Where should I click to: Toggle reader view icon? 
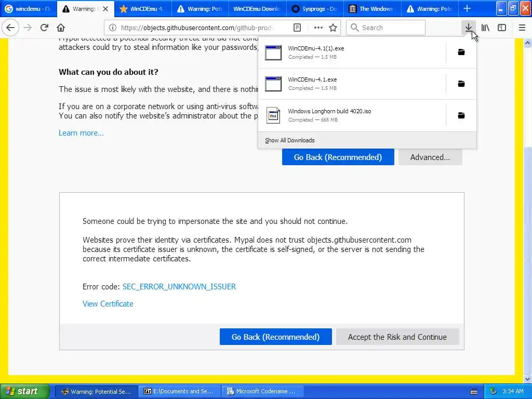297,28
